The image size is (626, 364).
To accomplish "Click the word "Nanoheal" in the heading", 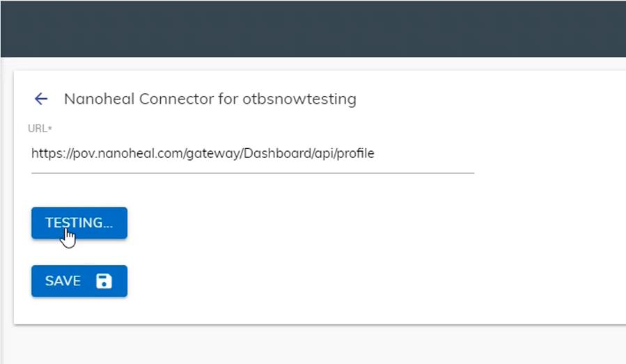I will point(99,99).
